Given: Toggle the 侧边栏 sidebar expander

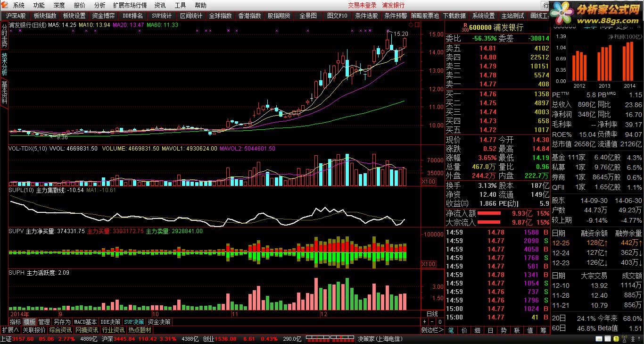Looking at the screenshot, I should [x=433, y=330].
